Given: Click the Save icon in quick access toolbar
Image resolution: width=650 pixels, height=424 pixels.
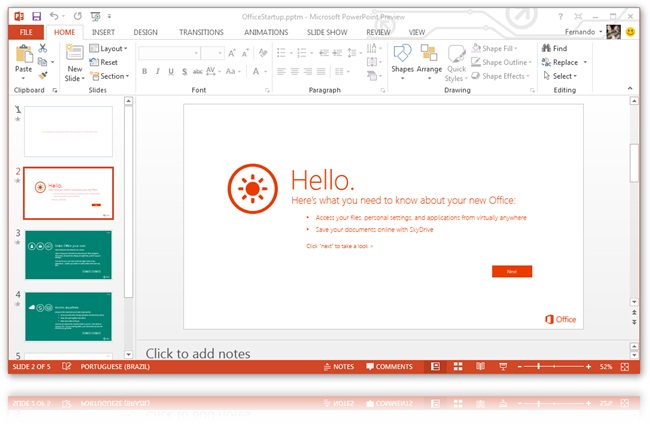Looking at the screenshot, I should pos(36,16).
